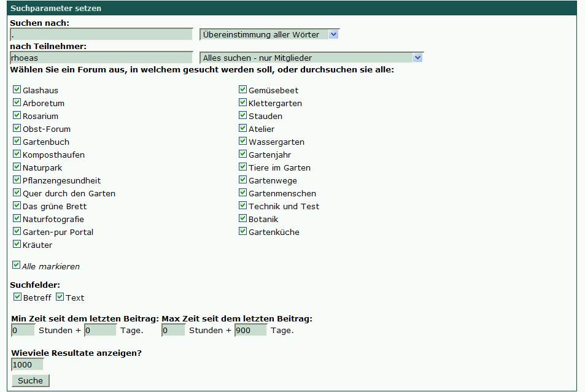The height and width of the screenshot is (392, 585).
Task: Click the Min Zeit Tage input field
Action: point(100,330)
